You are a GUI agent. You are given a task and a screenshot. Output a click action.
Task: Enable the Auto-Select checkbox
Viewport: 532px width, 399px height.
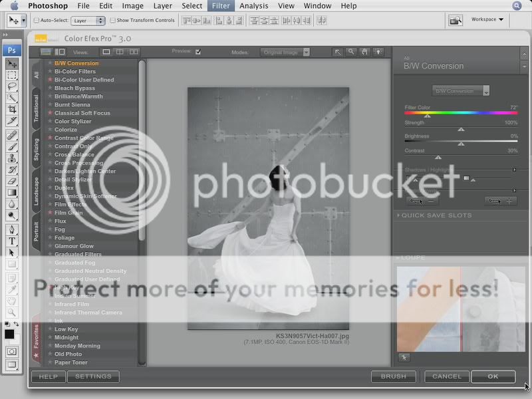tap(37, 21)
